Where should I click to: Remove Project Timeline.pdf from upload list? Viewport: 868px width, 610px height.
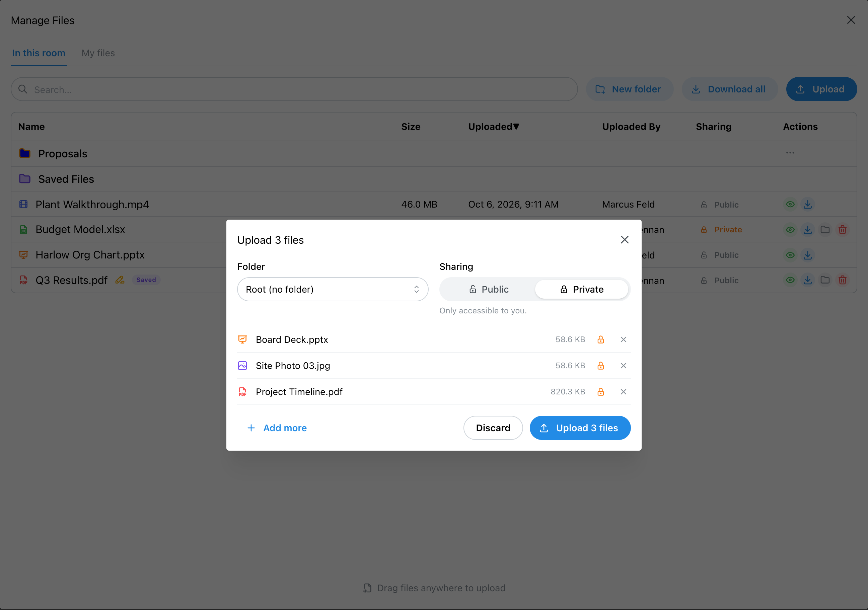[624, 392]
